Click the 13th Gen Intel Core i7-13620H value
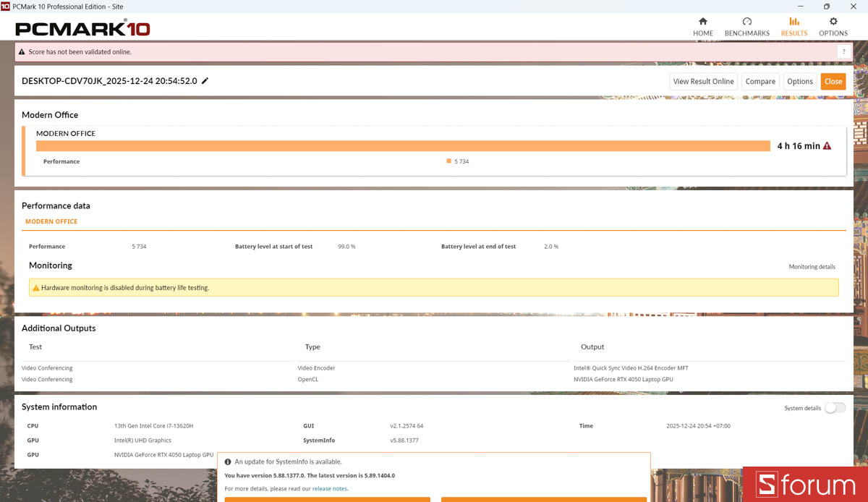868x502 pixels. (x=153, y=426)
